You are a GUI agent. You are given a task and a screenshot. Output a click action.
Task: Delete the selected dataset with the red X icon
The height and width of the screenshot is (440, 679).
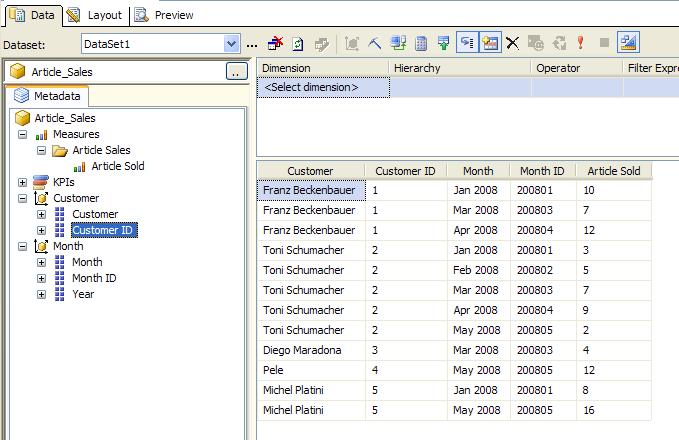(275, 43)
